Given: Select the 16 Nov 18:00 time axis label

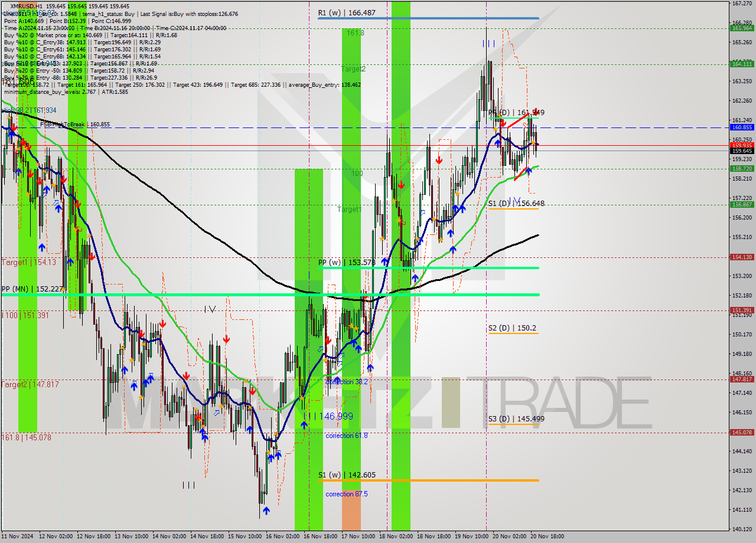Looking at the screenshot, I should [x=320, y=537].
